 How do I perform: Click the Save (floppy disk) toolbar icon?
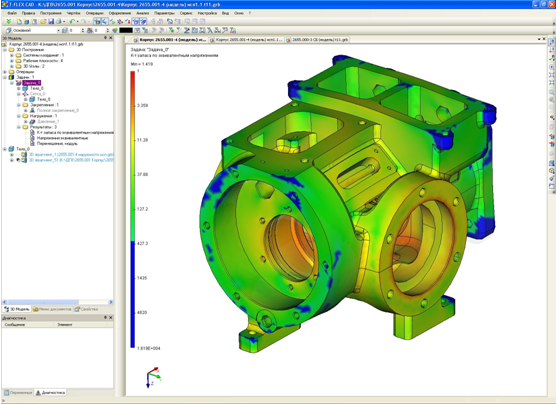[x=51, y=22]
